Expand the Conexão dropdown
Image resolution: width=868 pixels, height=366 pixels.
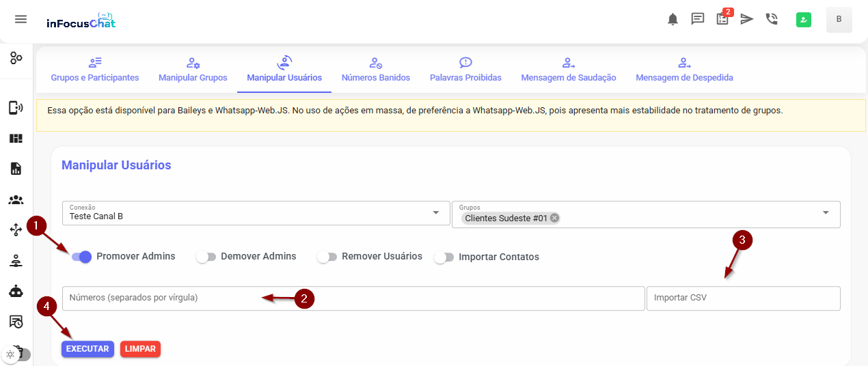(x=436, y=213)
